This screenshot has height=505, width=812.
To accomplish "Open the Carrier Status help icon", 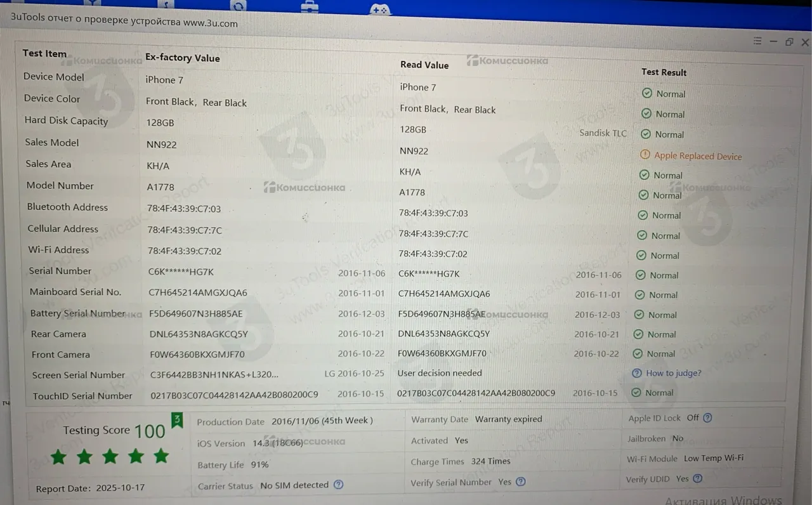I will click(x=339, y=485).
